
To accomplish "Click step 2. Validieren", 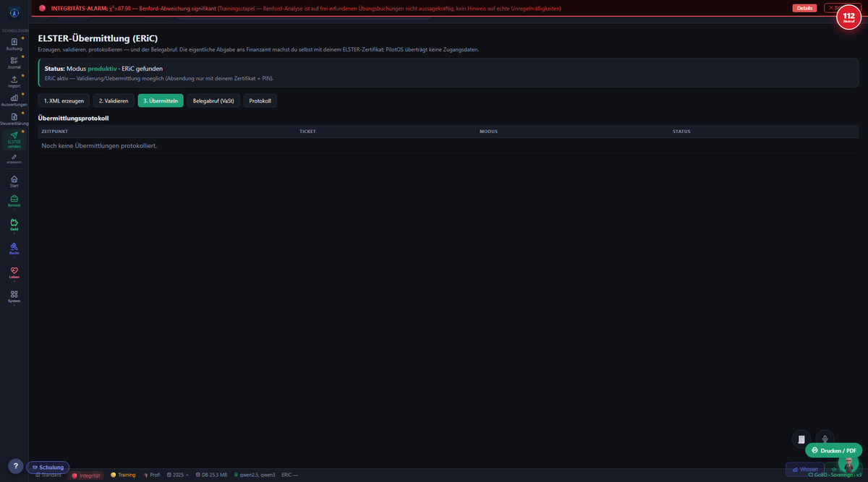I will point(114,101).
